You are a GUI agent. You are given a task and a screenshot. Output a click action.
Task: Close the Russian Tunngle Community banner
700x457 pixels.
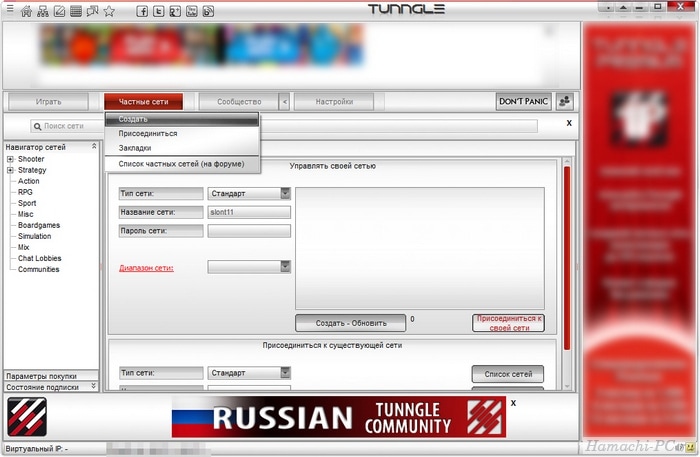[x=513, y=403]
